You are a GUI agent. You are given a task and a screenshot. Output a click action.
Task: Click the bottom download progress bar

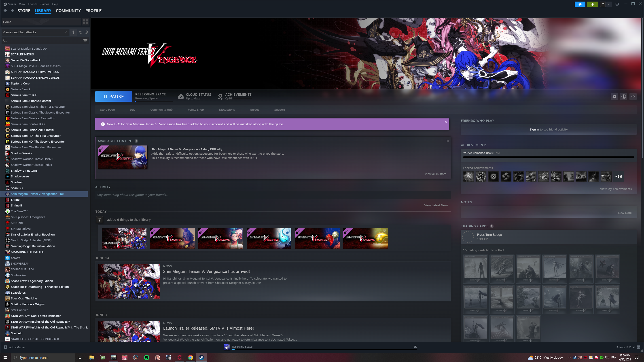(324, 349)
